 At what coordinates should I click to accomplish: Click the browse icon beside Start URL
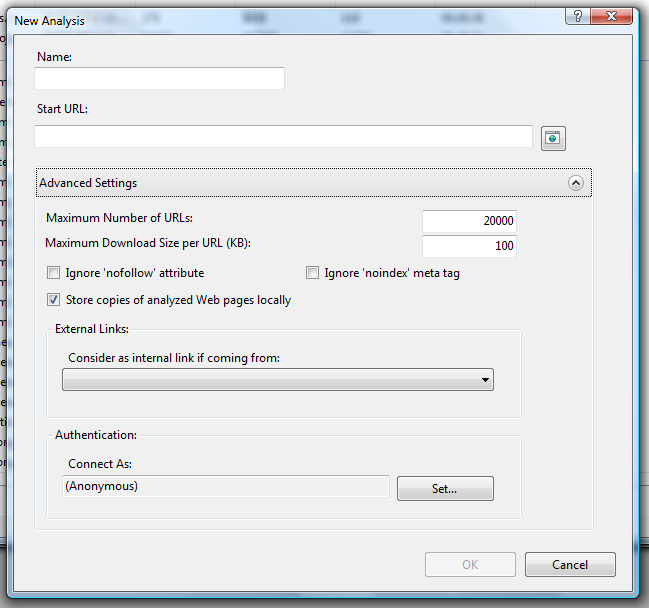coord(553,138)
